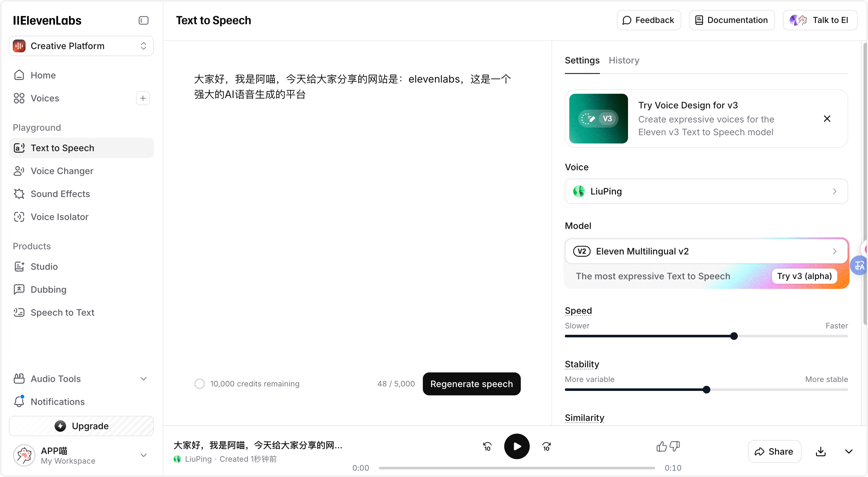The image size is (868, 477).
Task: Click the audio progress bar
Action: (x=517, y=468)
